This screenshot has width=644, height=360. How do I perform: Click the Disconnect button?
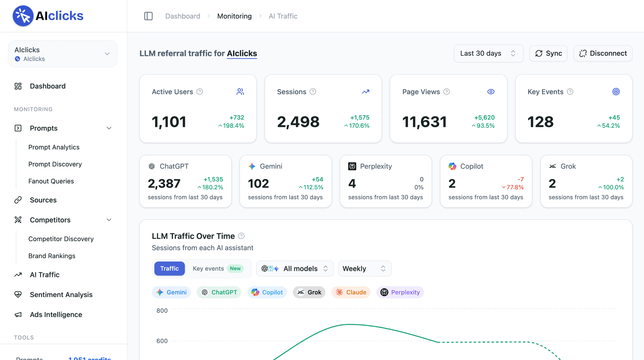coord(603,53)
